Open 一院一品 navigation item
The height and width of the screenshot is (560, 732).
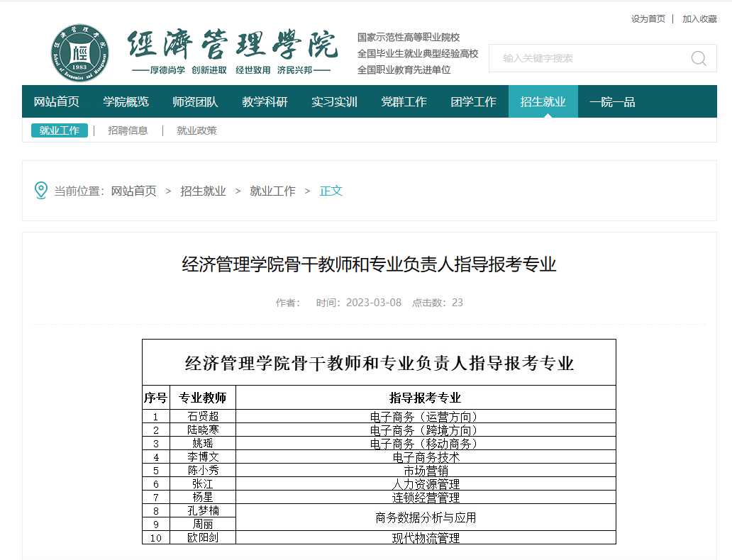pyautogui.click(x=612, y=102)
